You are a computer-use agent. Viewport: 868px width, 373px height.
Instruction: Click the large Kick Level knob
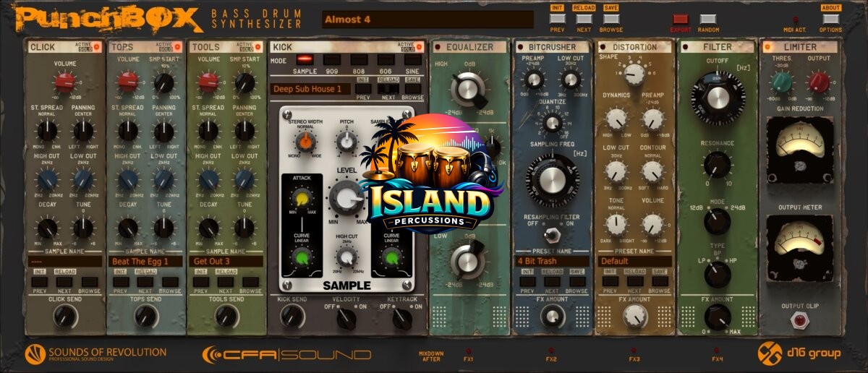(347, 198)
